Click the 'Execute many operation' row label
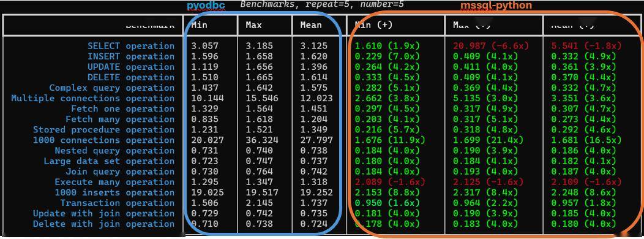The image size is (644, 239). click(114, 182)
